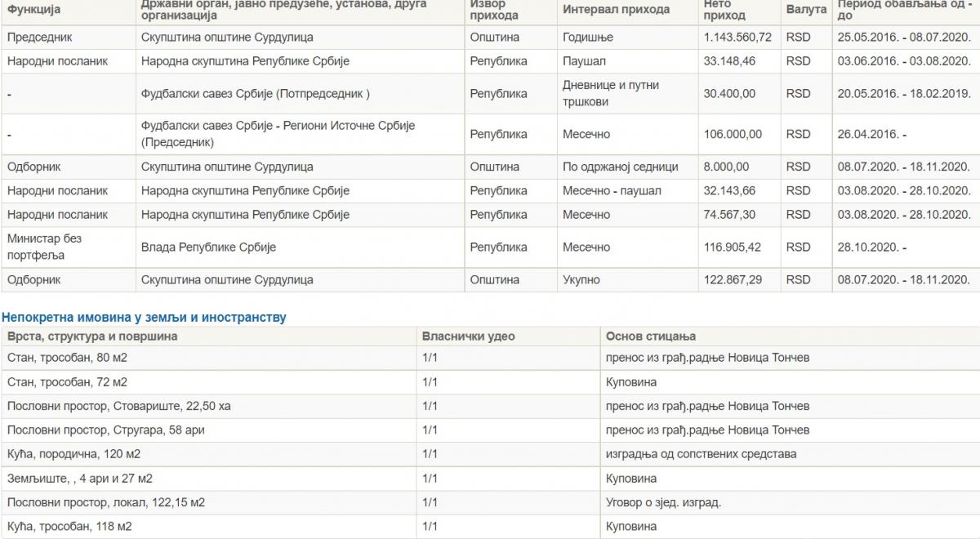Click 'Власнички удео' column header
This screenshot has height=539, width=980.
click(469, 336)
